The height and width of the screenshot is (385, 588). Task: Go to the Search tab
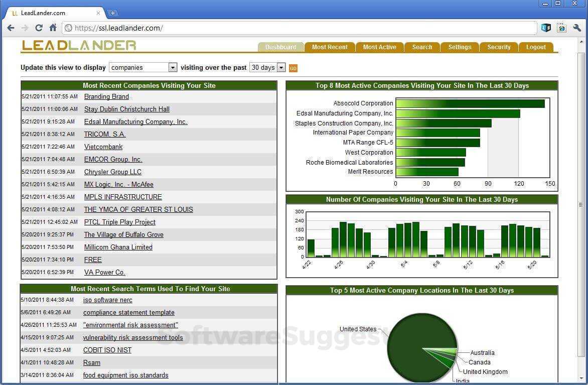click(422, 47)
